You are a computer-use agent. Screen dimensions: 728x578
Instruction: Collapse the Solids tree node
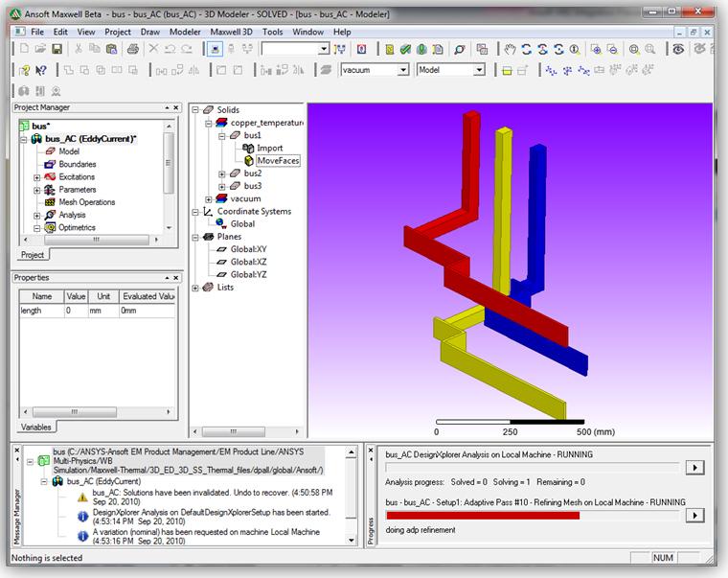pos(195,110)
